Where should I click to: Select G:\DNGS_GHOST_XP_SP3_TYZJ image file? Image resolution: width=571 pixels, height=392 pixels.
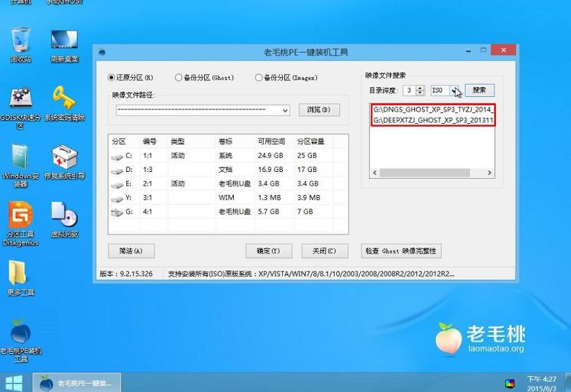(x=433, y=109)
